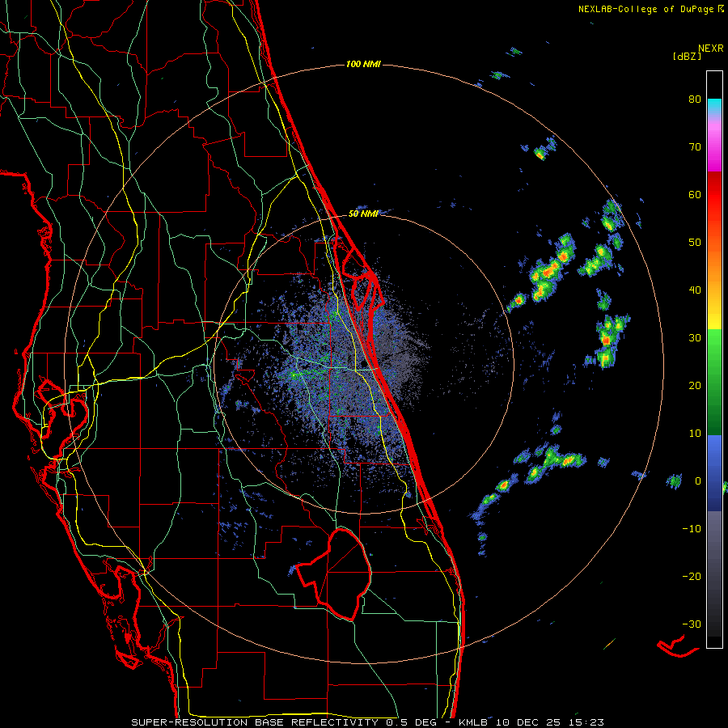Click the 10 value on dBZ scale
Viewport: 728px width, 728px height.
click(x=695, y=434)
